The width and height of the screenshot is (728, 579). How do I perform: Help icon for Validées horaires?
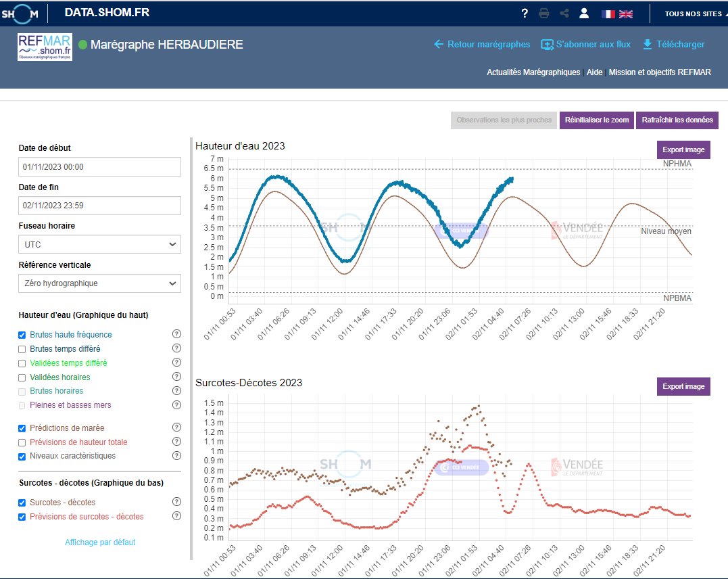pyautogui.click(x=176, y=376)
